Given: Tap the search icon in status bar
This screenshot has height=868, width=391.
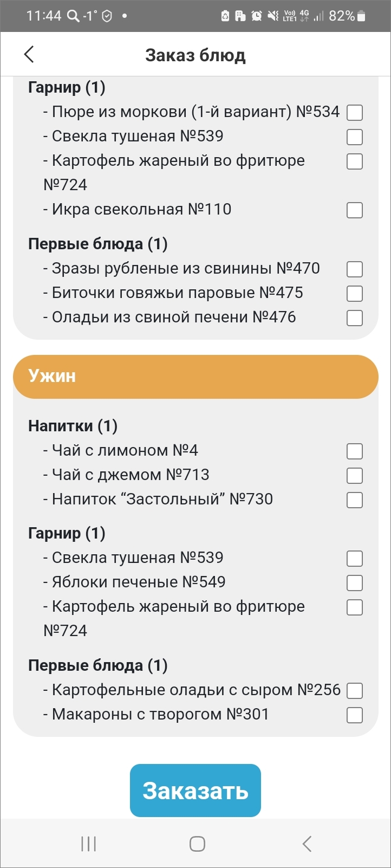Looking at the screenshot, I should (73, 16).
